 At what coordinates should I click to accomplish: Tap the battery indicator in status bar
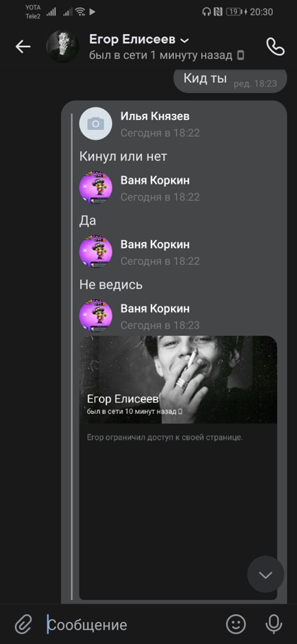(x=234, y=12)
